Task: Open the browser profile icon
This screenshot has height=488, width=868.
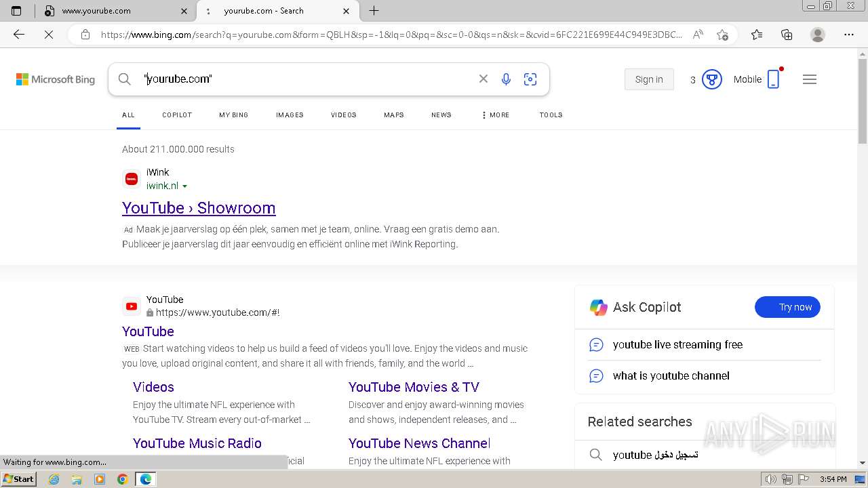Action: pos(818,35)
